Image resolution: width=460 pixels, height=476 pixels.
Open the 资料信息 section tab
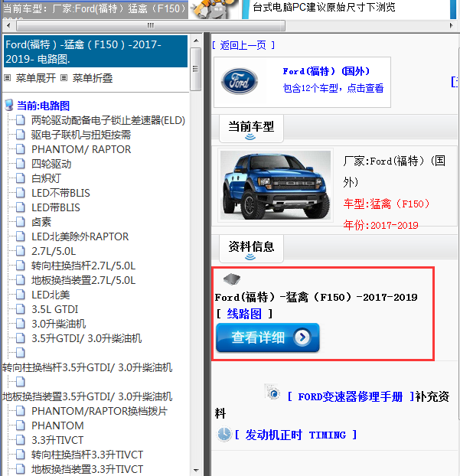(251, 249)
